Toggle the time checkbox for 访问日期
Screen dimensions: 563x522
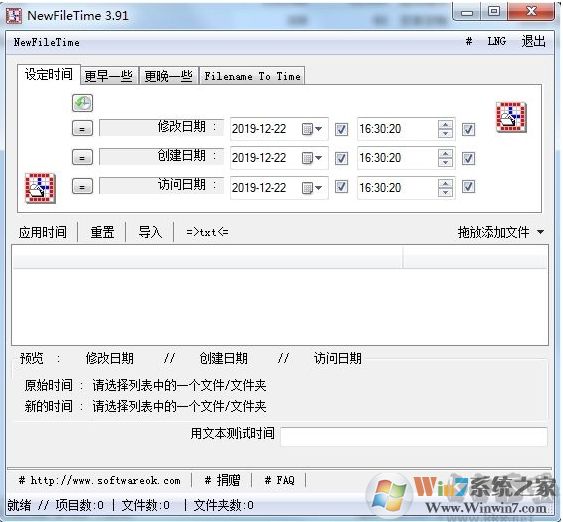468,187
